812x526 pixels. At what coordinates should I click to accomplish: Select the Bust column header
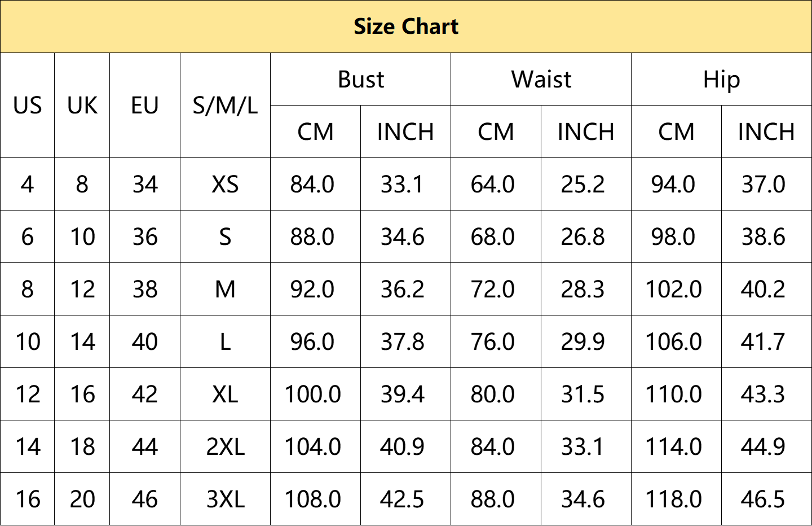[x=361, y=80]
